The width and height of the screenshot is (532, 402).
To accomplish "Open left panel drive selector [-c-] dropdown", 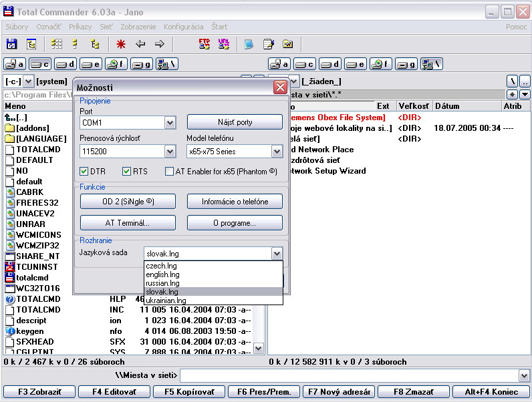I will click(x=29, y=81).
